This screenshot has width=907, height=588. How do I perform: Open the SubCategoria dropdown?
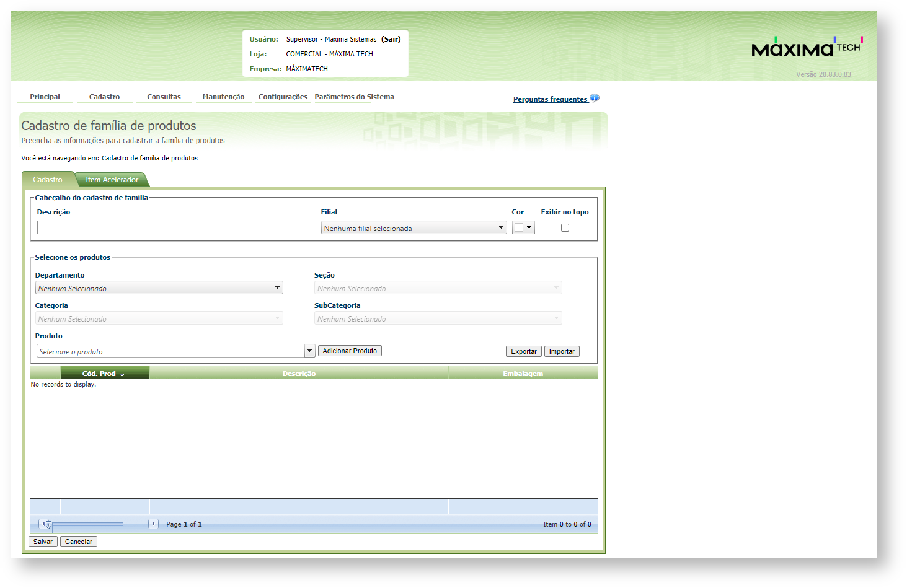pyautogui.click(x=438, y=318)
